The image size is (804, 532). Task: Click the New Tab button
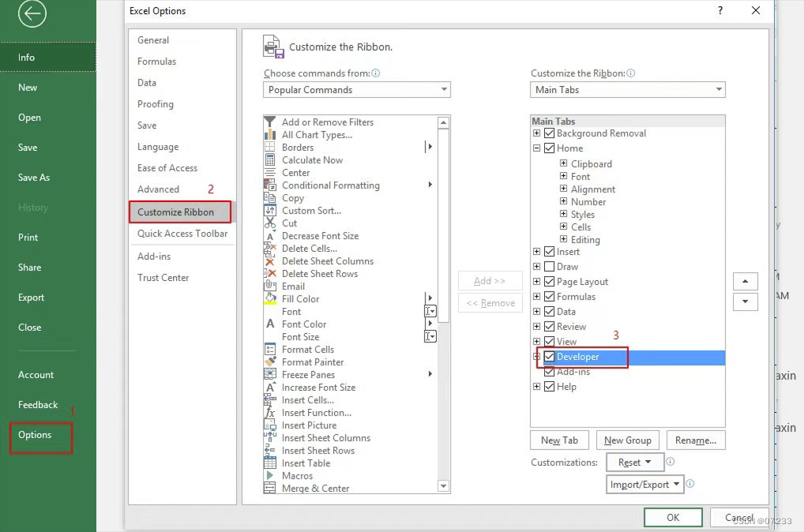click(x=559, y=440)
